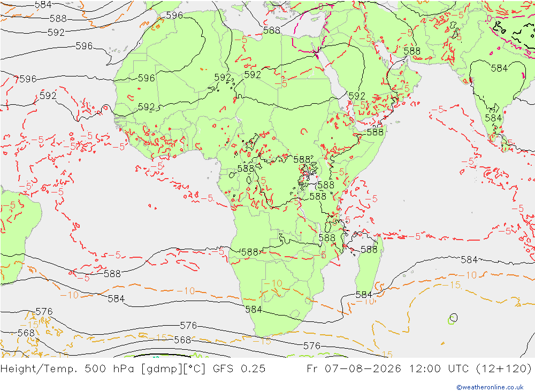
Task: Click the 588 label over the Arabian Peninsula
Action: tap(412, 51)
